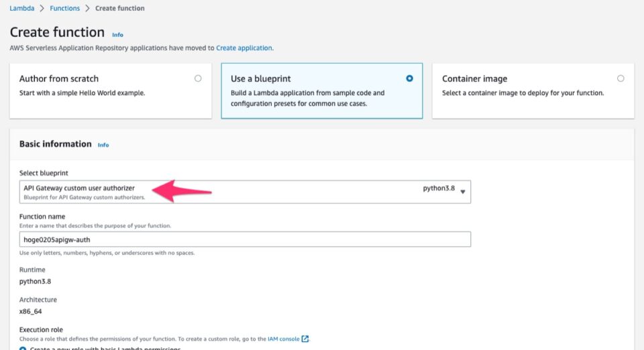Select the Author from scratch radio button
644x350 pixels.
tap(198, 78)
